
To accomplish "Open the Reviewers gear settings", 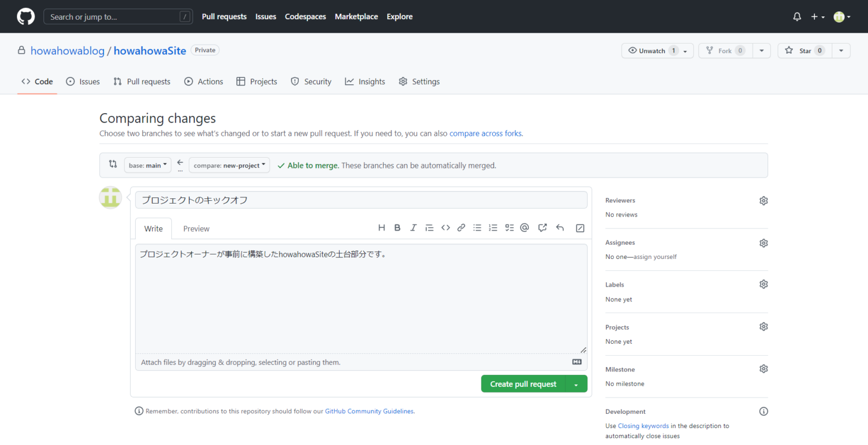I will tap(763, 201).
